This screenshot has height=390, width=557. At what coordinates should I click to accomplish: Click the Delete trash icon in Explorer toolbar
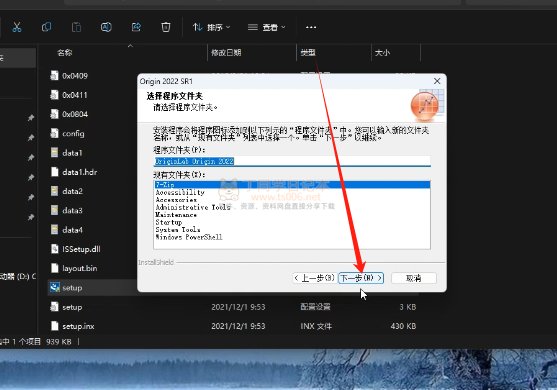(x=166, y=27)
